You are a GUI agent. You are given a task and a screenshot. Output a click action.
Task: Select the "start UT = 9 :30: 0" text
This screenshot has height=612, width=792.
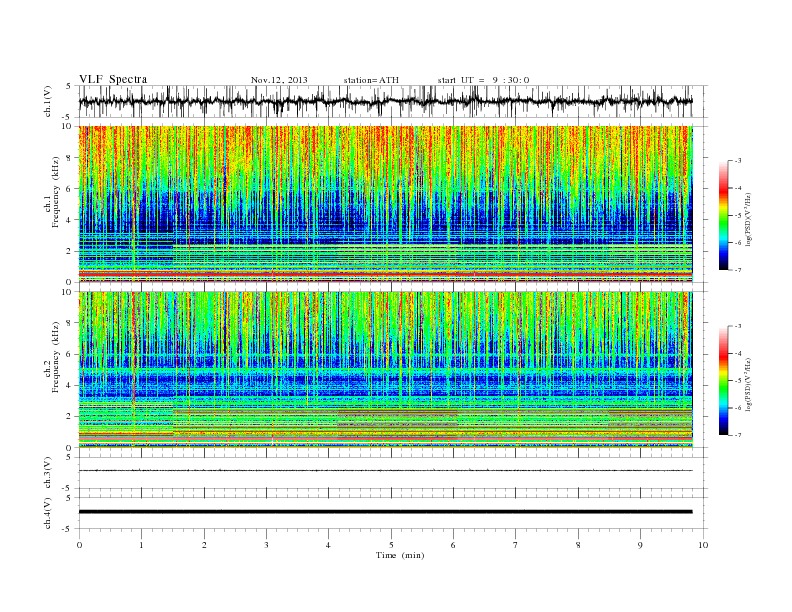coord(483,80)
